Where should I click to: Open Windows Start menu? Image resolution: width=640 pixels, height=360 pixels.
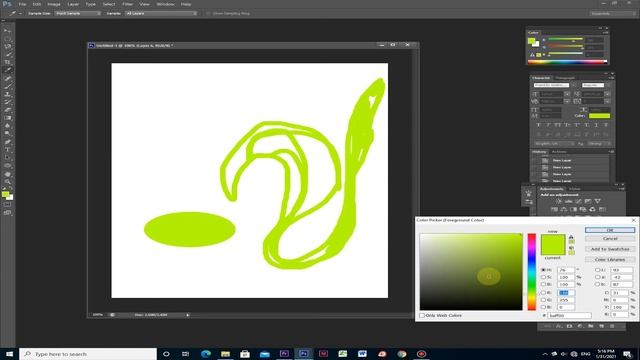[9, 354]
